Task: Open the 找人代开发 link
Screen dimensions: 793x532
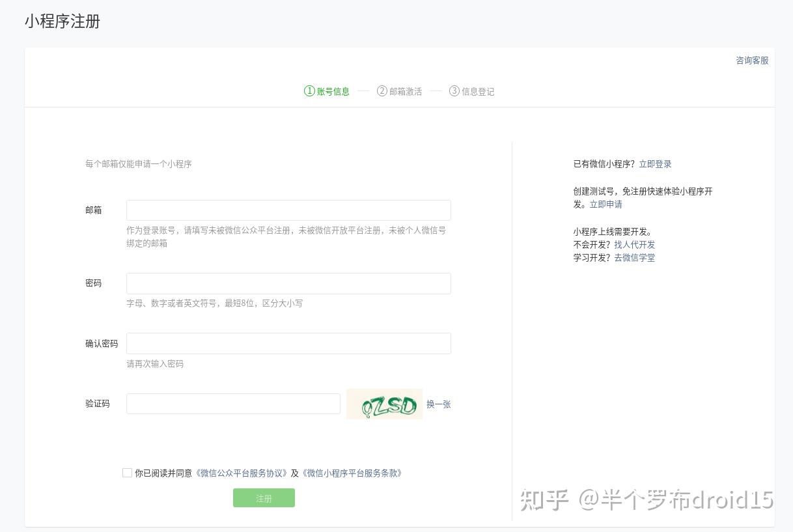Action: click(634, 245)
